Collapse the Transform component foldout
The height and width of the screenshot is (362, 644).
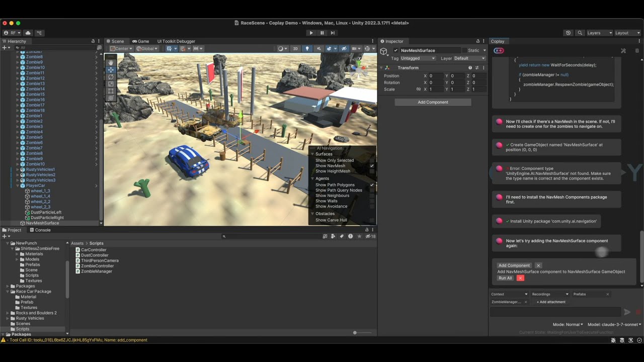tap(381, 68)
